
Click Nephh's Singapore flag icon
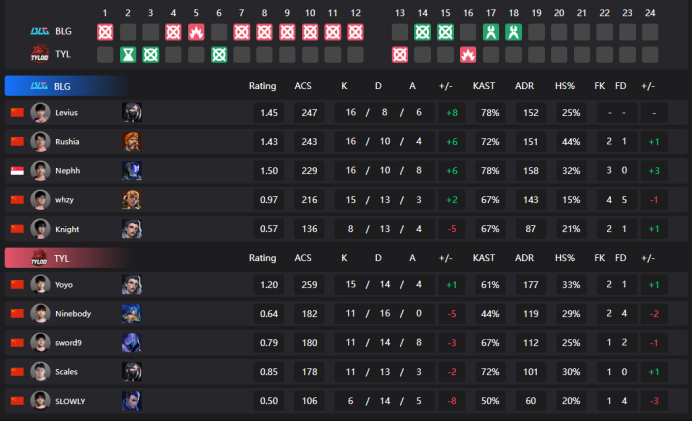click(17, 171)
